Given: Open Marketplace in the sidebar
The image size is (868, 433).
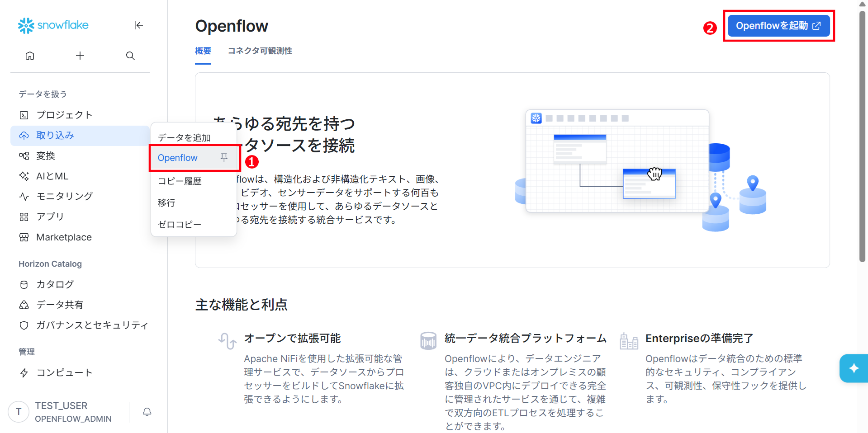Looking at the screenshot, I should click(x=80, y=237).
